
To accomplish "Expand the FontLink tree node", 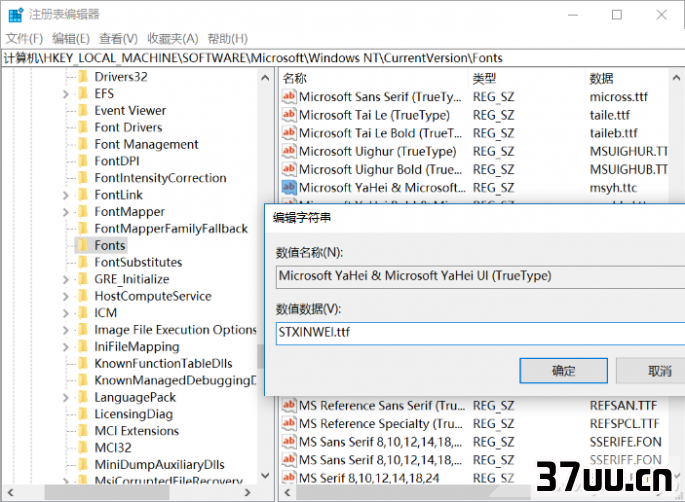I will coord(66,195).
